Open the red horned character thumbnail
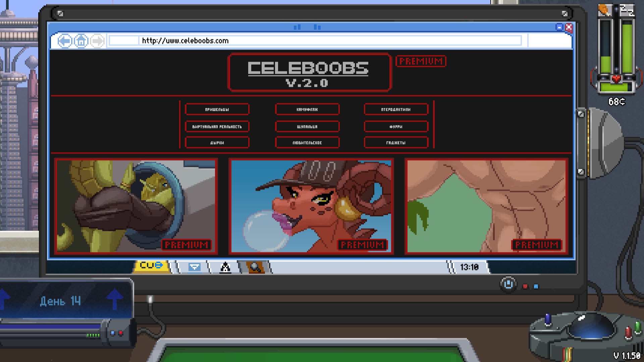 click(311, 206)
